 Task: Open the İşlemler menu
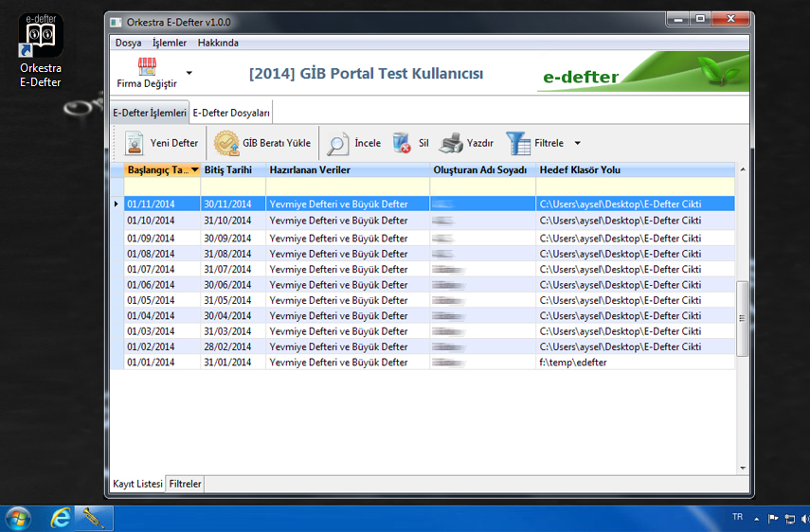pyautogui.click(x=170, y=43)
